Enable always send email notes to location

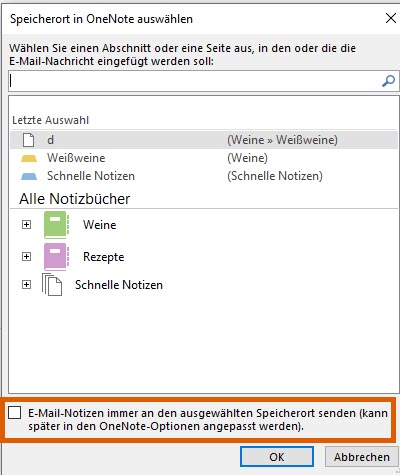pyautogui.click(x=15, y=413)
